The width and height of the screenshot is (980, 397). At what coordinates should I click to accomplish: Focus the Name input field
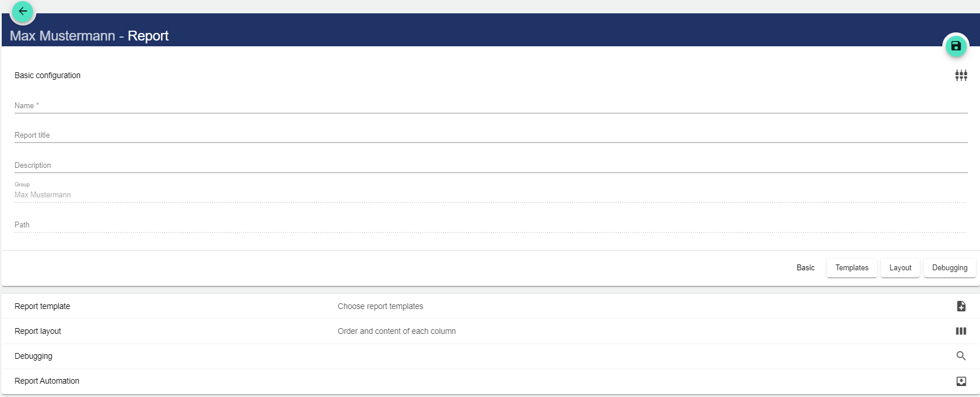pyautogui.click(x=490, y=106)
